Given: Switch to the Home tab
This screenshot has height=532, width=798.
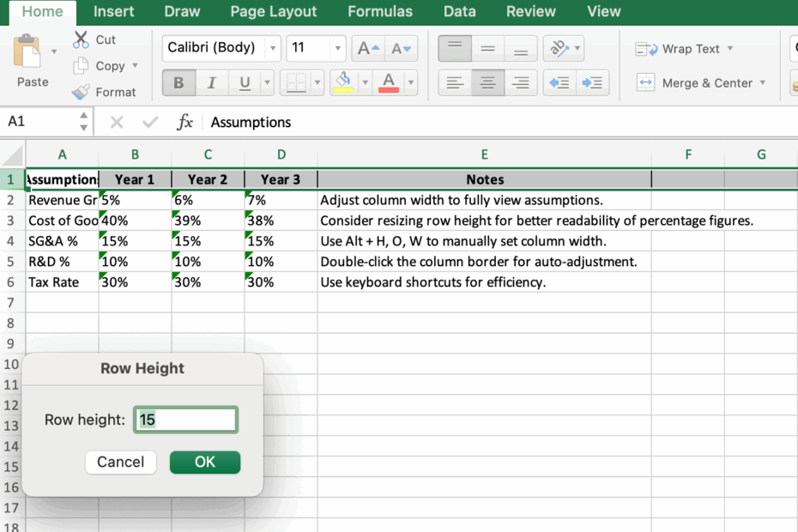Looking at the screenshot, I should pos(42,11).
